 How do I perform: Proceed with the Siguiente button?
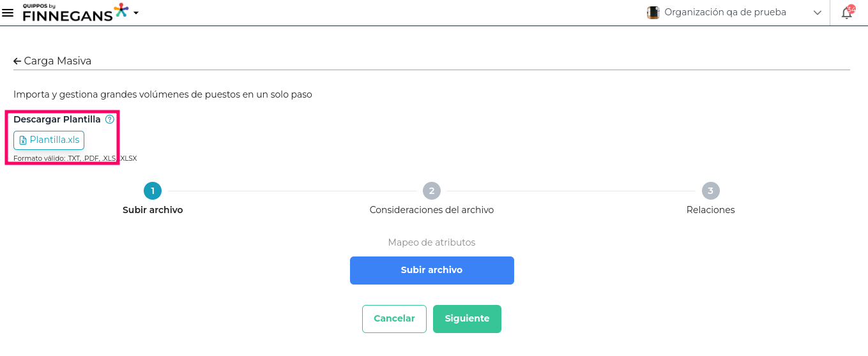(x=467, y=319)
